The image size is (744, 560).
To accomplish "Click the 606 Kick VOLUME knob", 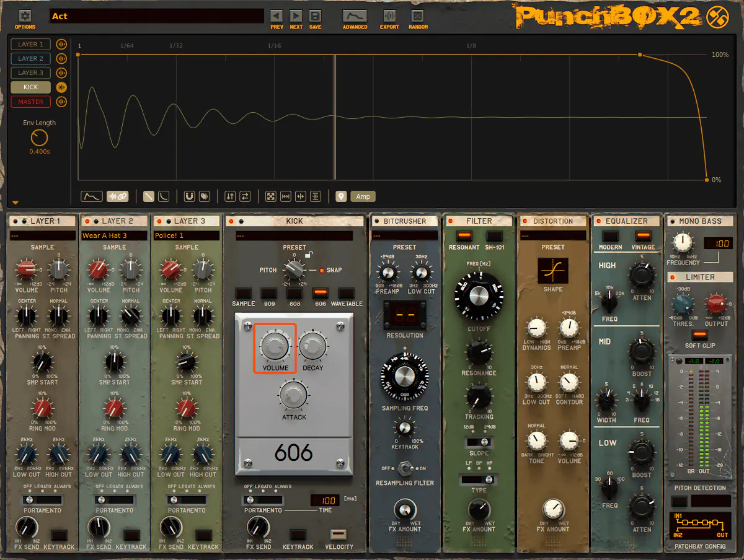I will point(275,346).
